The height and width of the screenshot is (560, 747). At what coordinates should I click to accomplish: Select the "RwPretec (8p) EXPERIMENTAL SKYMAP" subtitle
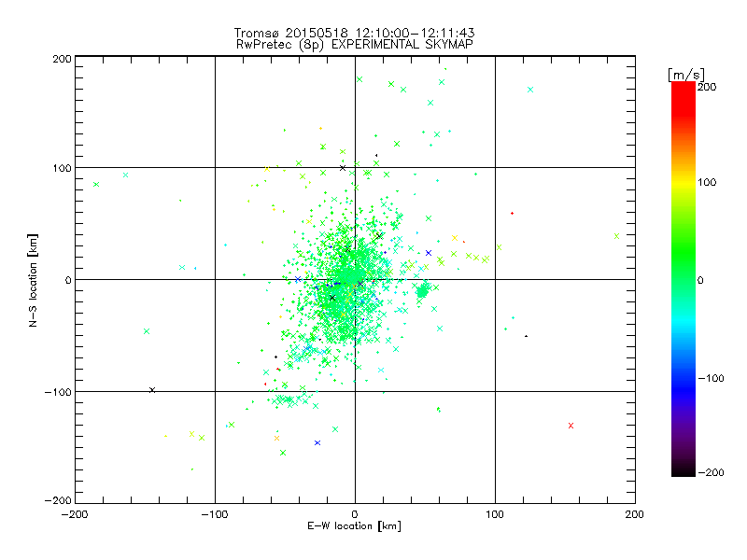355,45
